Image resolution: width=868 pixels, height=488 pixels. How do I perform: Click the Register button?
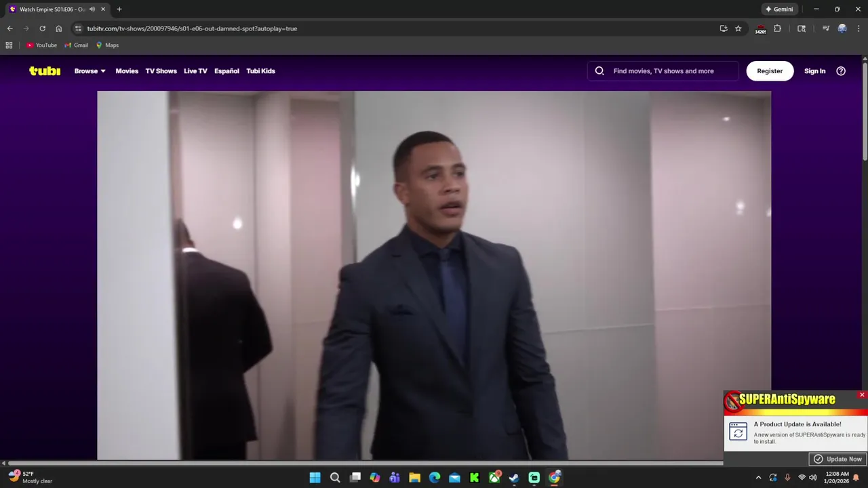[x=770, y=70]
